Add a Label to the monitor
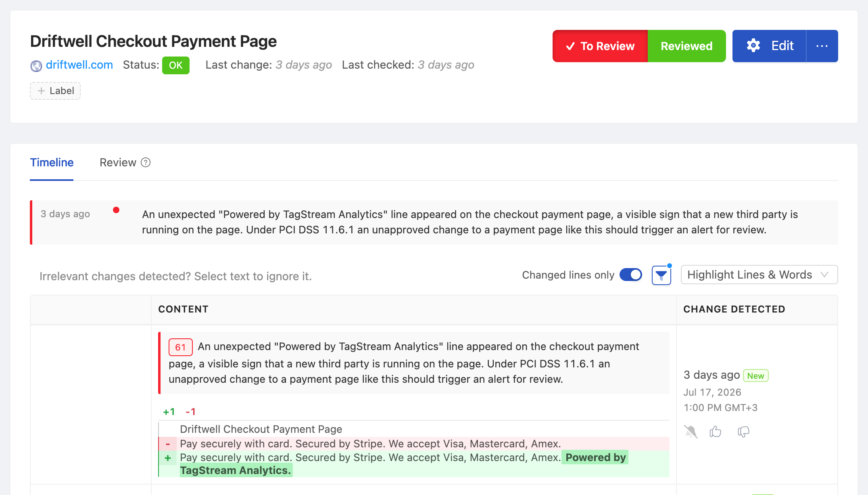 click(55, 91)
